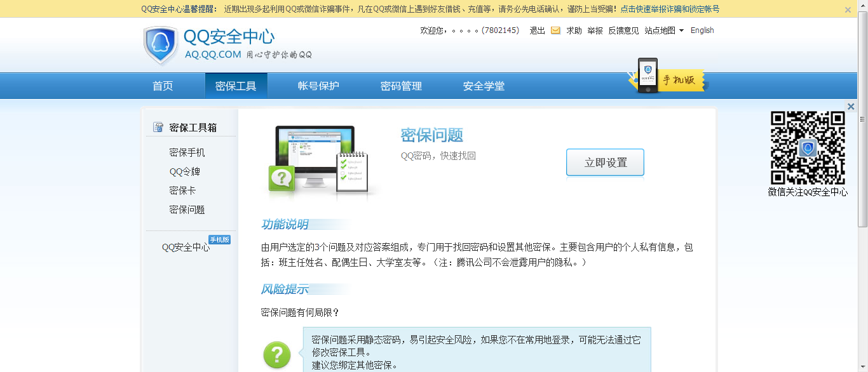
Task: Click the 密保工具箱 sidebar heading
Action: [x=193, y=128]
